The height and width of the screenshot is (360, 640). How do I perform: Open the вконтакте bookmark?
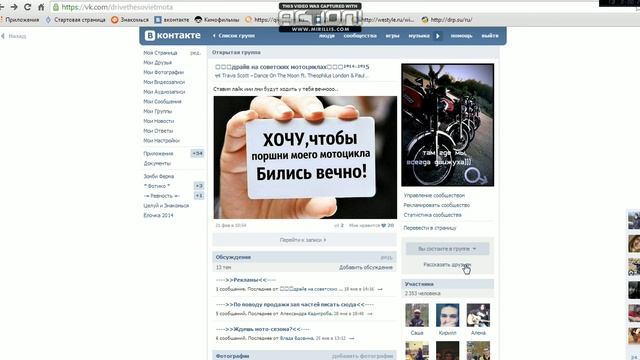click(172, 20)
